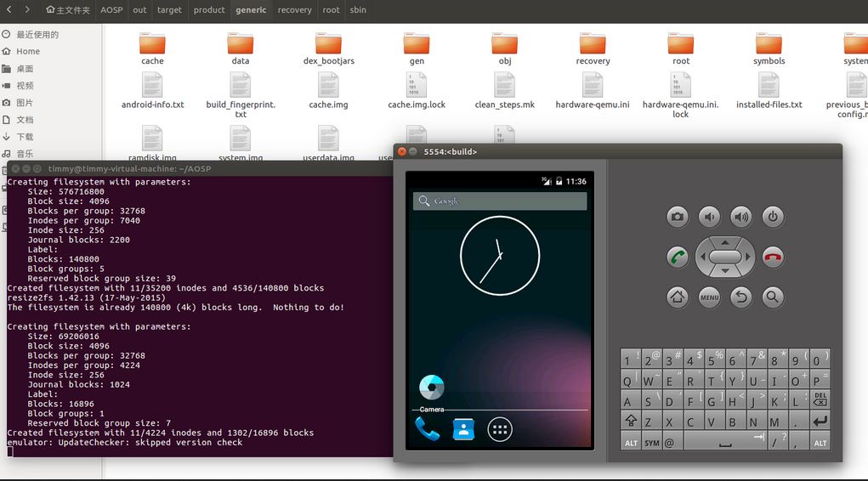The image size is (868, 481).
Task: Select the gen folder
Action: click(x=417, y=48)
